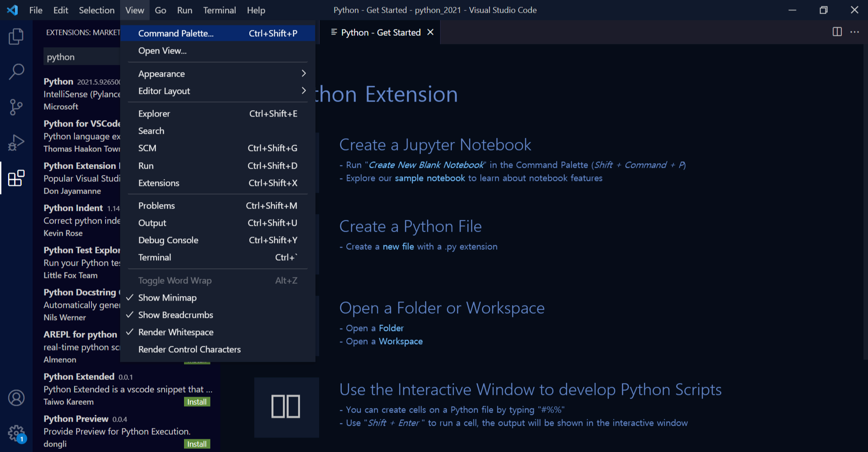Click the Python - Get Started tab file icon
868x452 pixels.
pos(334,32)
